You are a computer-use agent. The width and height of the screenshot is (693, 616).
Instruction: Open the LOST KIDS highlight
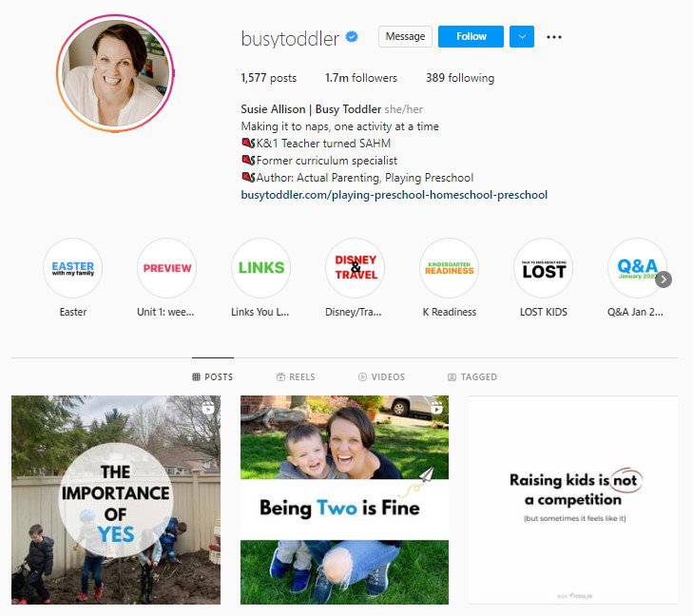544,268
